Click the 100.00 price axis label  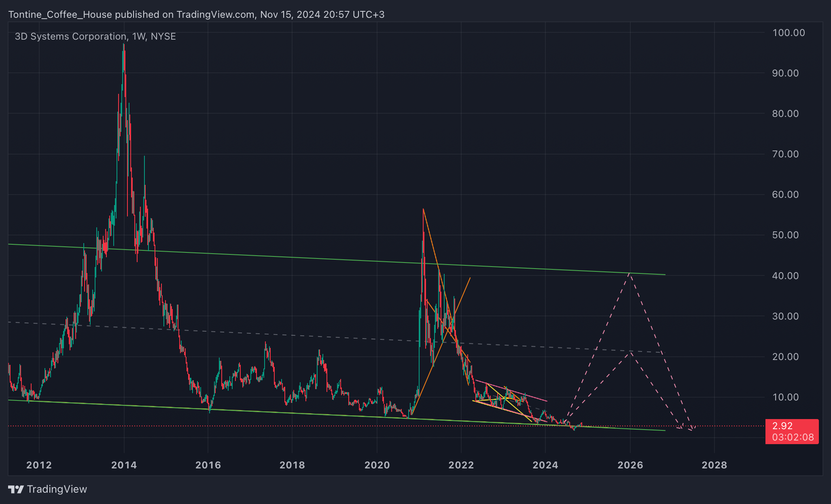789,33
